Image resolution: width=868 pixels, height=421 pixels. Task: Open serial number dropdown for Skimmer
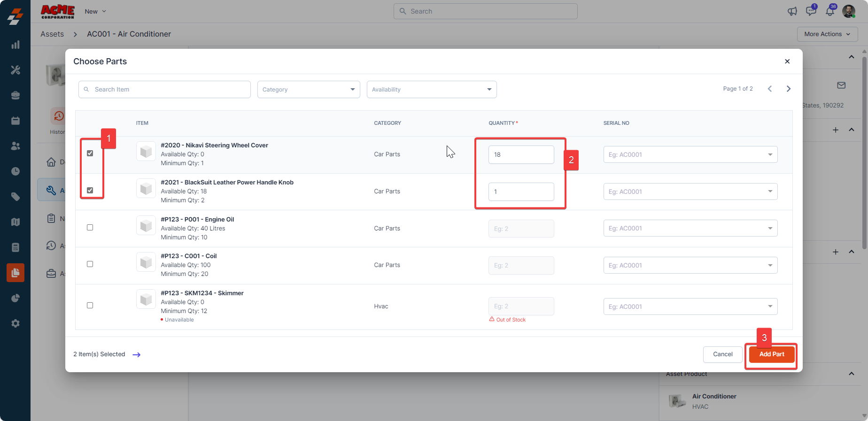click(x=690, y=306)
